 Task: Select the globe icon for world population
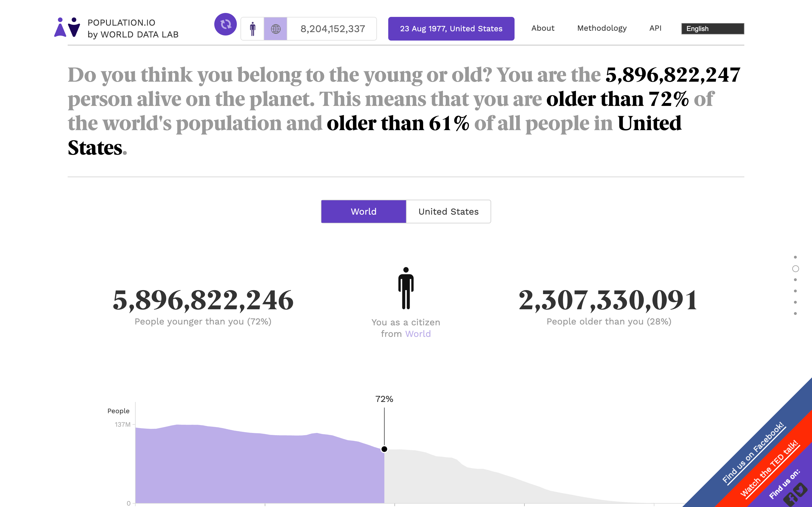[x=275, y=28]
